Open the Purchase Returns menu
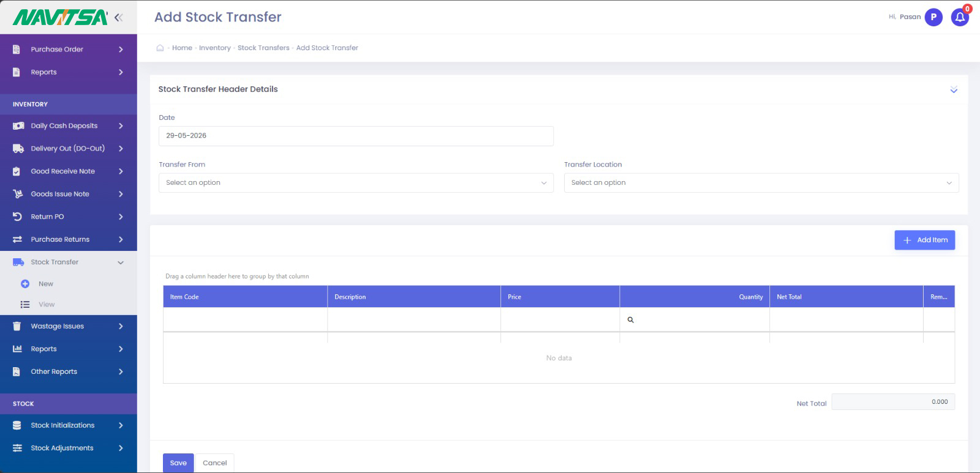Viewport: 980px width, 473px height. point(69,239)
